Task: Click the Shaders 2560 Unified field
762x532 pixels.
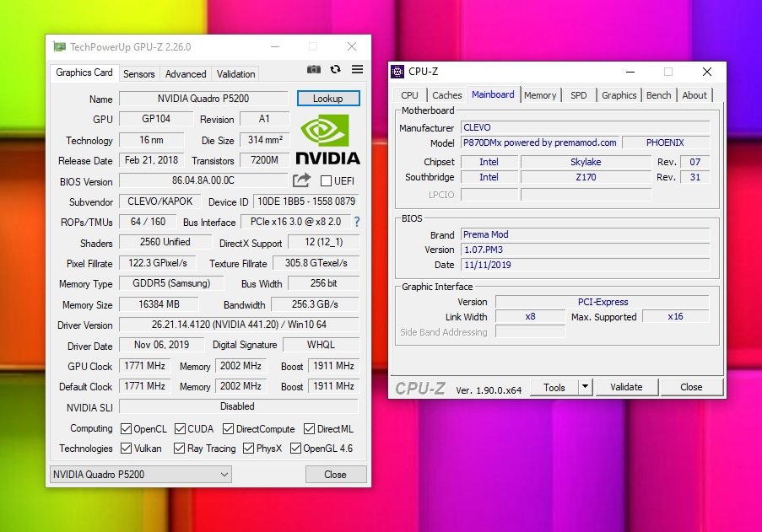Action: tap(165, 242)
